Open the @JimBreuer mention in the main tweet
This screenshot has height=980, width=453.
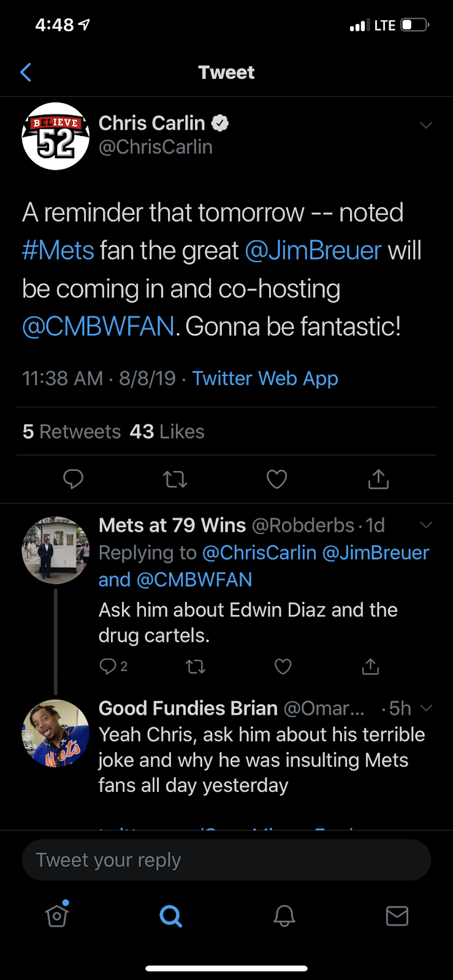(x=313, y=251)
